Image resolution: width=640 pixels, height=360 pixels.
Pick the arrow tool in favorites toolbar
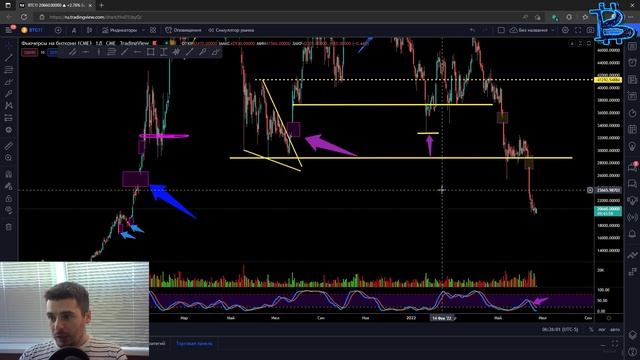pyautogui.click(x=189, y=52)
